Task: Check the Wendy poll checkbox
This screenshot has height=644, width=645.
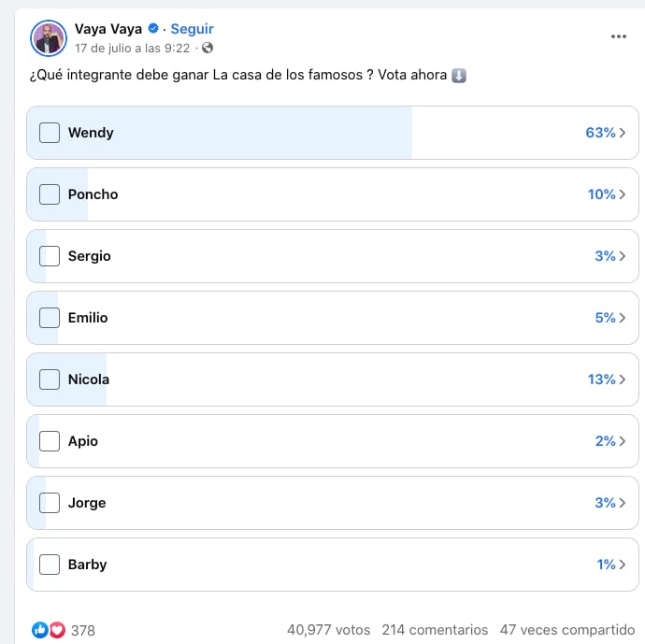Action: tap(50, 133)
